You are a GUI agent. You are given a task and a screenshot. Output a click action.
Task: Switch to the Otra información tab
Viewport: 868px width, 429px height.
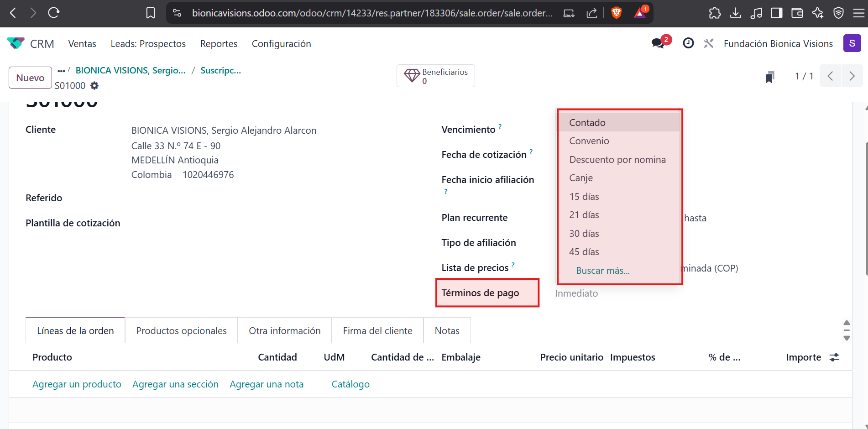(x=284, y=331)
